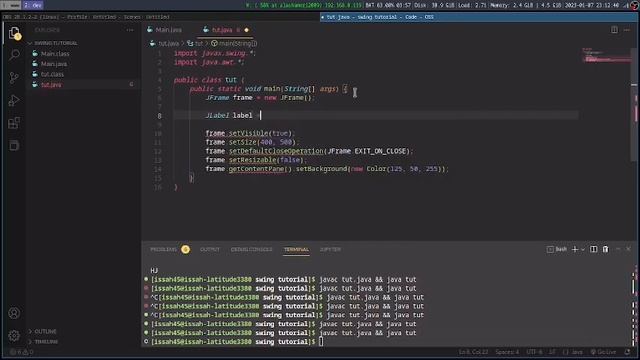Click the OBS window title bar
The height and width of the screenshot is (360, 640).
coord(160,17)
